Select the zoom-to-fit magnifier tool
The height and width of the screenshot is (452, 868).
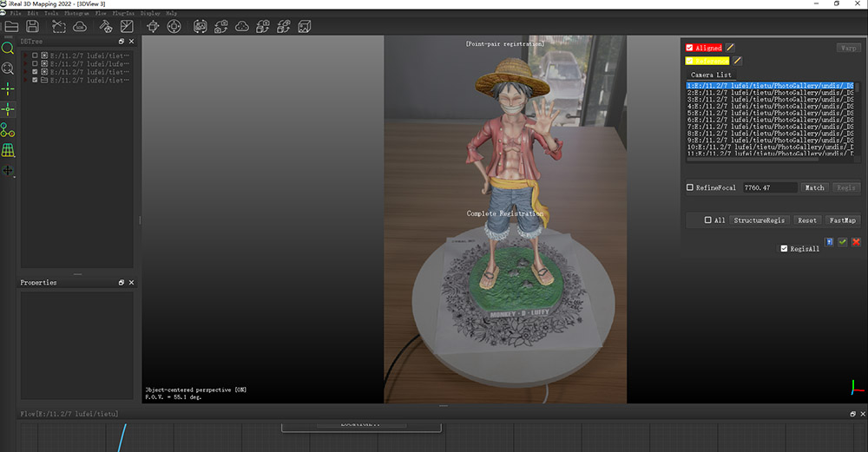click(8, 69)
